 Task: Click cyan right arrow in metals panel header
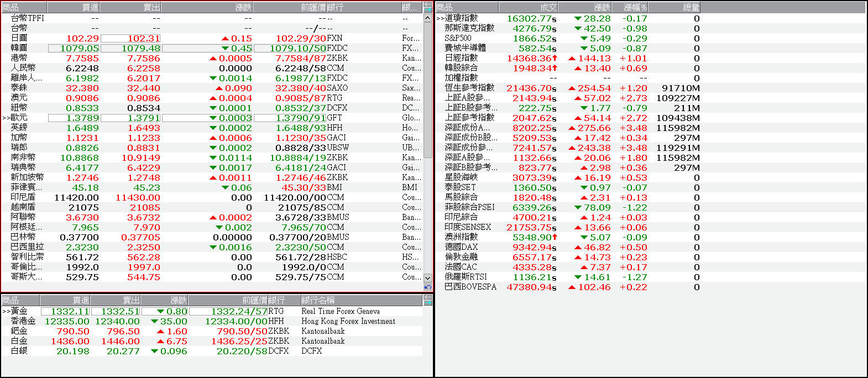[428, 303]
